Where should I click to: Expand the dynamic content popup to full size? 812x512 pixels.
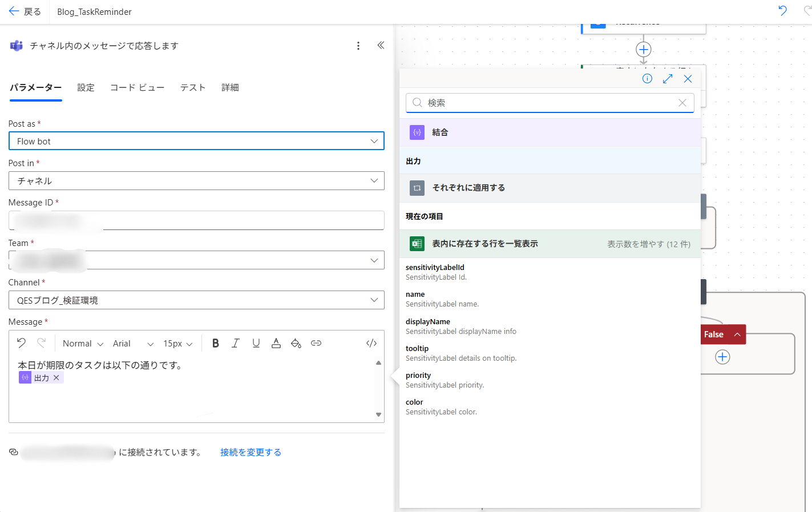click(x=668, y=79)
